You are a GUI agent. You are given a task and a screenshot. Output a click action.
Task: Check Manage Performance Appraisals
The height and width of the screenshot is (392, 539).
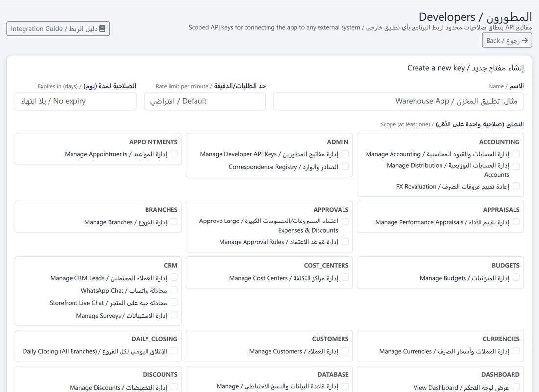516,222
